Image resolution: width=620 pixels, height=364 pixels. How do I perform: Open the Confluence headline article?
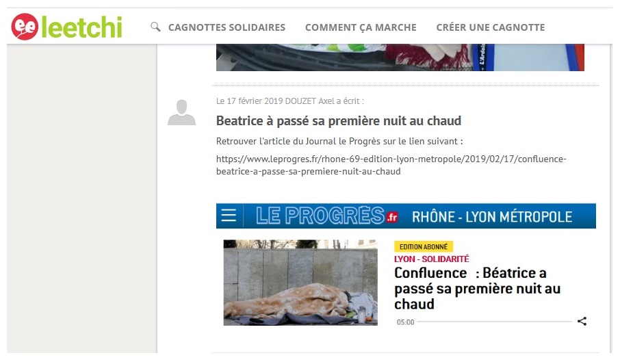coord(477,288)
